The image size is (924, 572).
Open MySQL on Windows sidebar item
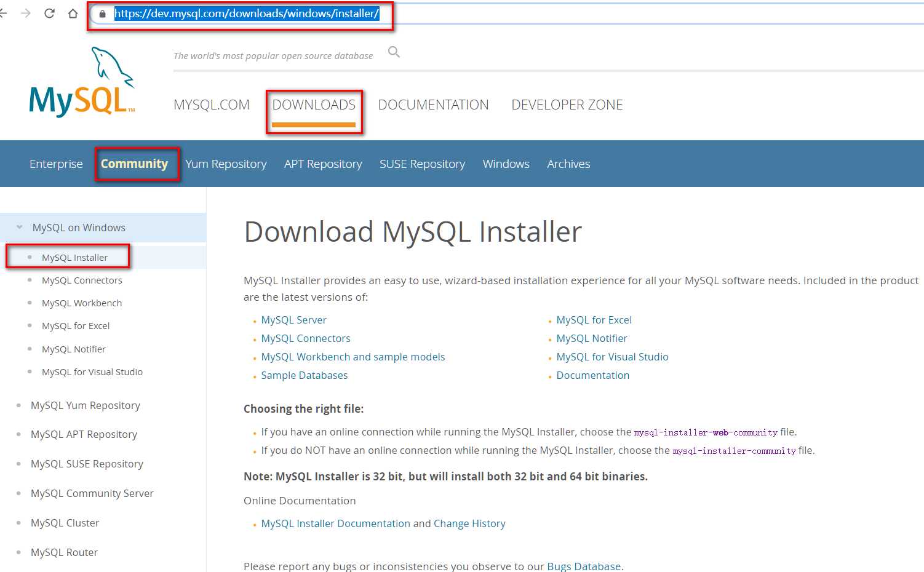[x=79, y=228]
